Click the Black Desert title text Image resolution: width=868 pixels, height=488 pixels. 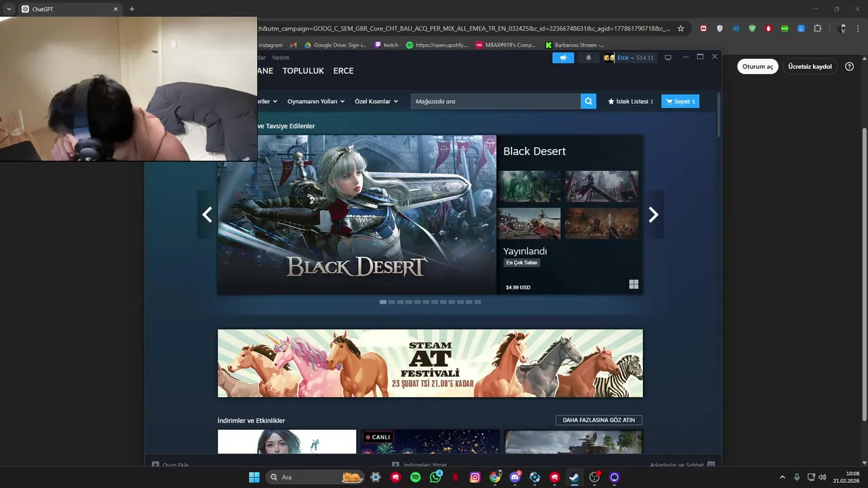[534, 151]
